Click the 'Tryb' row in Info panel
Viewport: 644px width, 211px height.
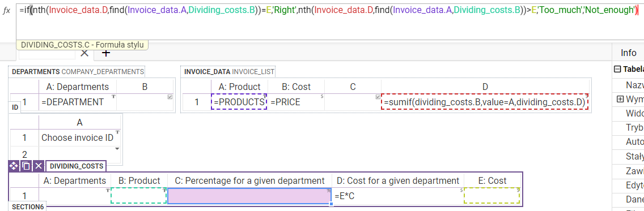628,127
